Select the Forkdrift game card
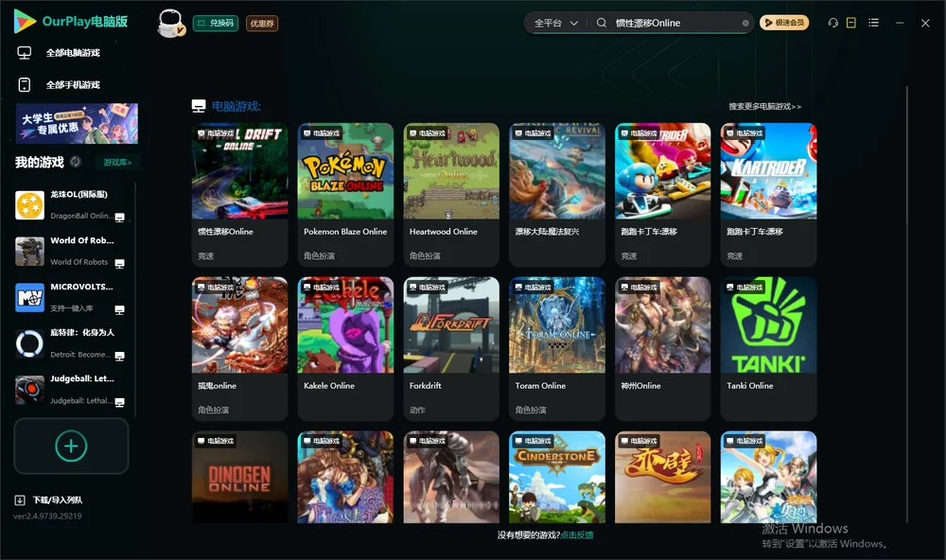This screenshot has width=946, height=560. tap(451, 348)
